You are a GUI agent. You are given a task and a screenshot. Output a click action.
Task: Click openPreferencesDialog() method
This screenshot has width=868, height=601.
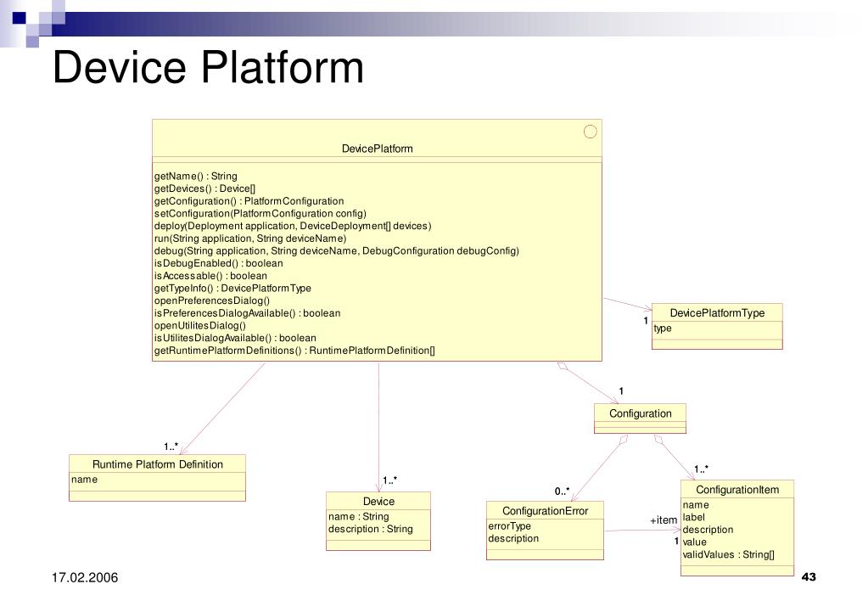211,300
